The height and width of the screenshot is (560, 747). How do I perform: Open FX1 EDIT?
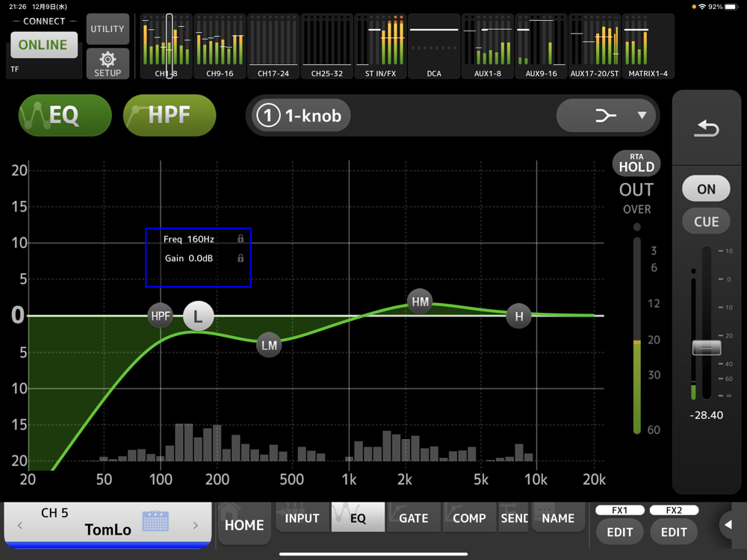pyautogui.click(x=620, y=532)
